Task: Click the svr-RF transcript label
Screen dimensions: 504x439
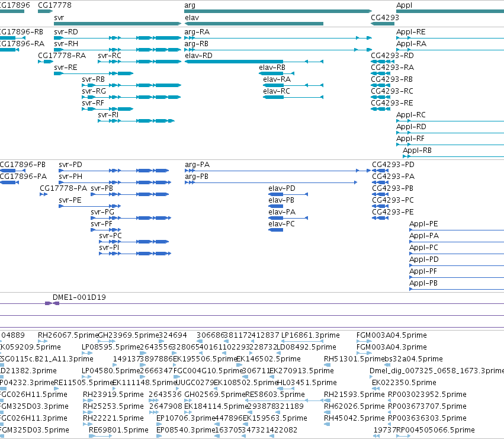Action: 93,103
